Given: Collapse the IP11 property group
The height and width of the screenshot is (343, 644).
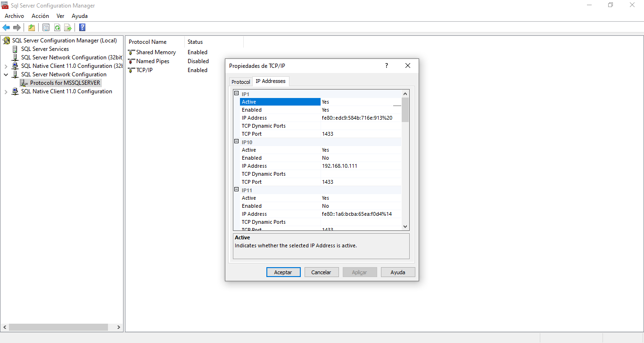Looking at the screenshot, I should pos(237,190).
